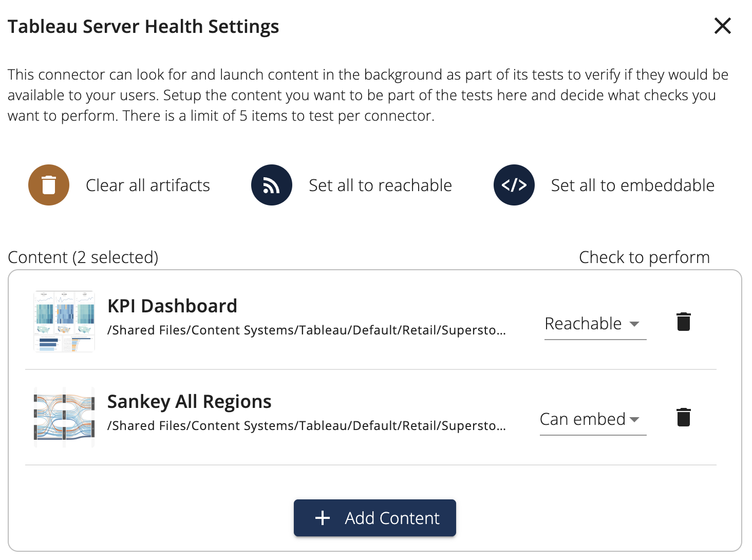Click the 'Set all to embeddable' text label
This screenshot has height=560, width=752.
click(x=632, y=185)
